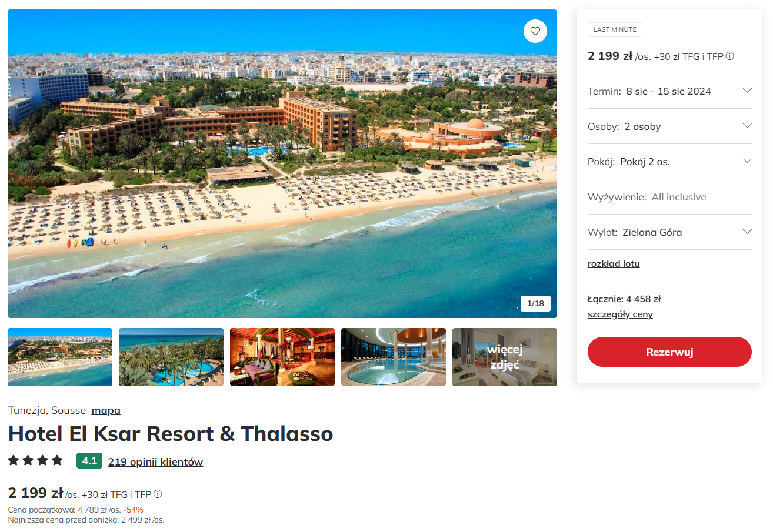Click the four-star hotel rating icons
This screenshot has height=532, width=773.
pos(35,460)
